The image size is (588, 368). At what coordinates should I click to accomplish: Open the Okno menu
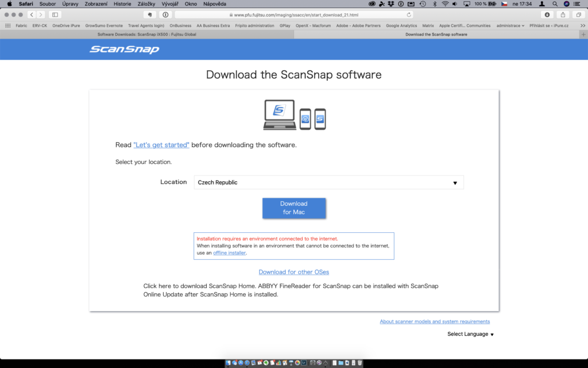191,4
